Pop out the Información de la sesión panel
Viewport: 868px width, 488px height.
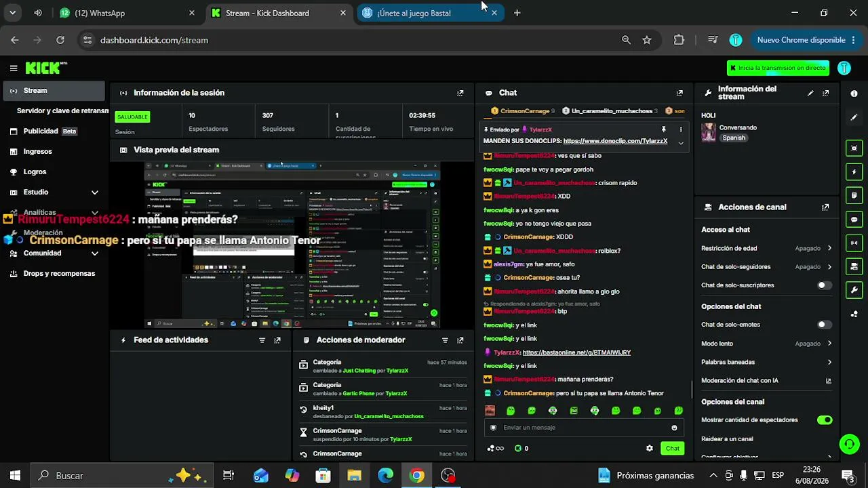pyautogui.click(x=460, y=93)
